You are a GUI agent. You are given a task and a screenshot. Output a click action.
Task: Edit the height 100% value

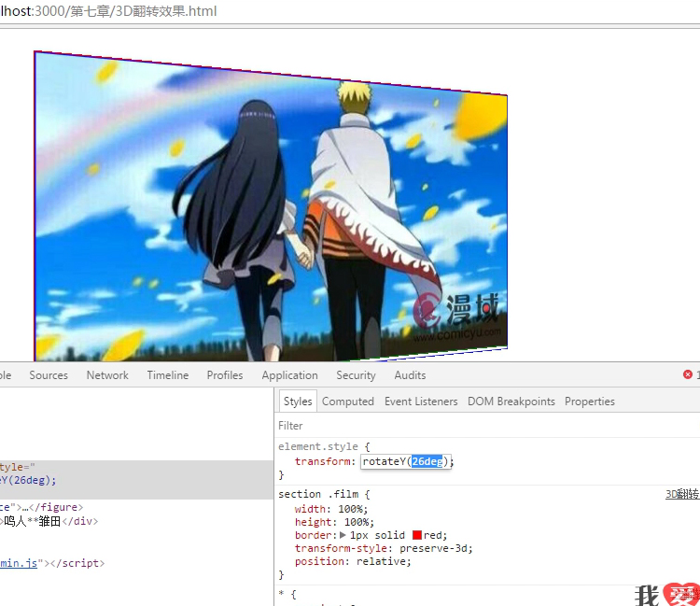[357, 522]
